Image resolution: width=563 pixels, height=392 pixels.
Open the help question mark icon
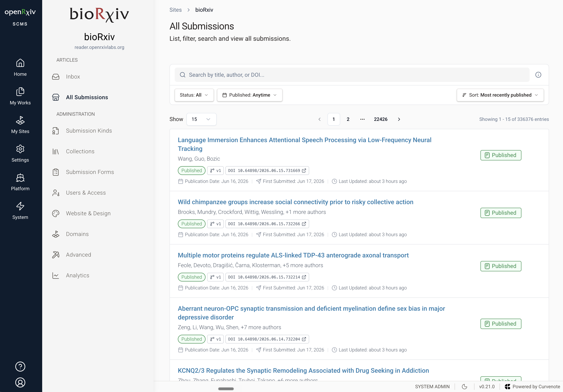(20, 367)
